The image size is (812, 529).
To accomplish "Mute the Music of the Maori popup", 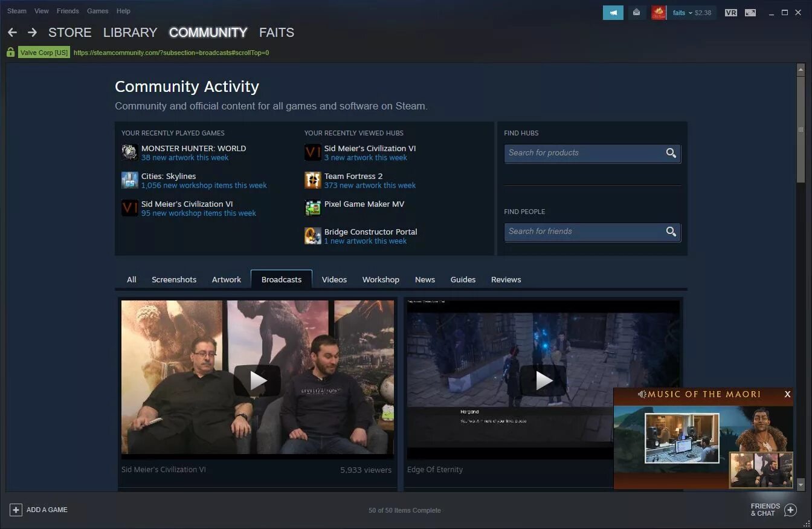I will [x=642, y=394].
